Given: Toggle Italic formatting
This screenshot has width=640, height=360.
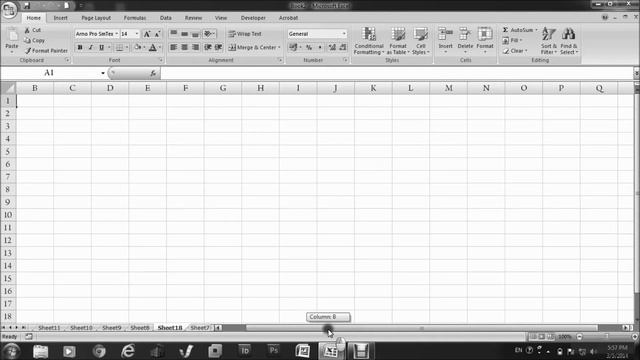Looking at the screenshot, I should [x=91, y=47].
